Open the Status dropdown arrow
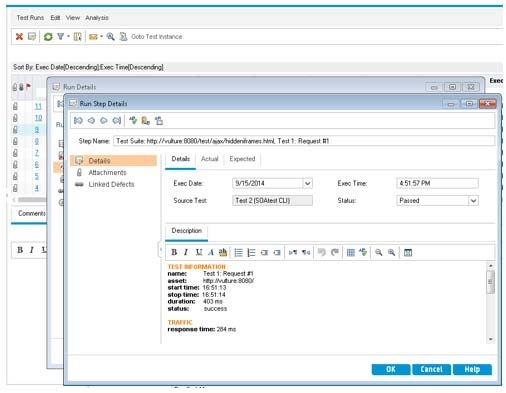 [473, 200]
